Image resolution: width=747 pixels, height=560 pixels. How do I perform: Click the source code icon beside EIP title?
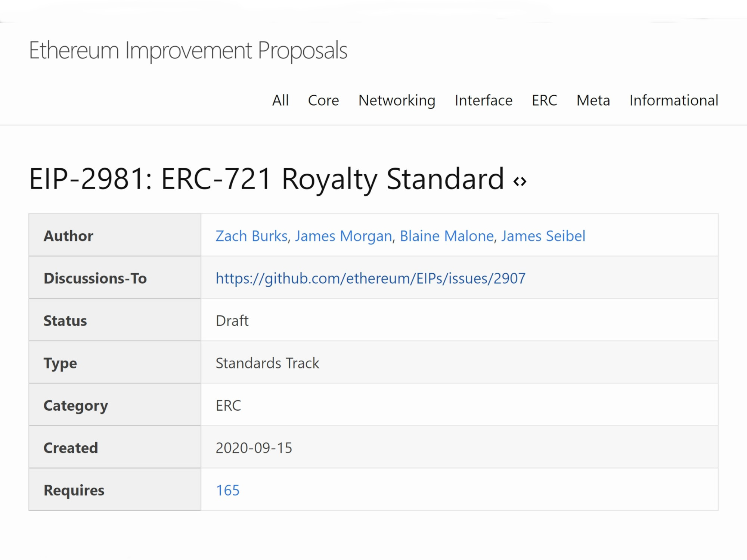point(520,181)
